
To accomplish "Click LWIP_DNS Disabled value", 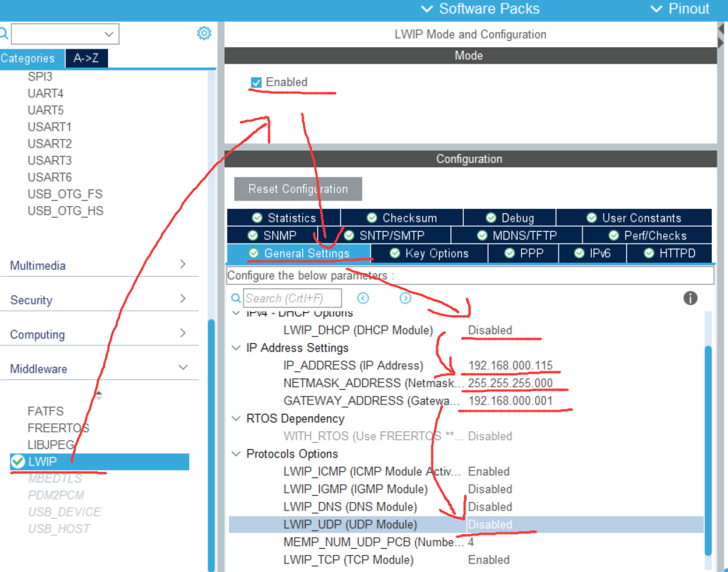I will point(490,506).
